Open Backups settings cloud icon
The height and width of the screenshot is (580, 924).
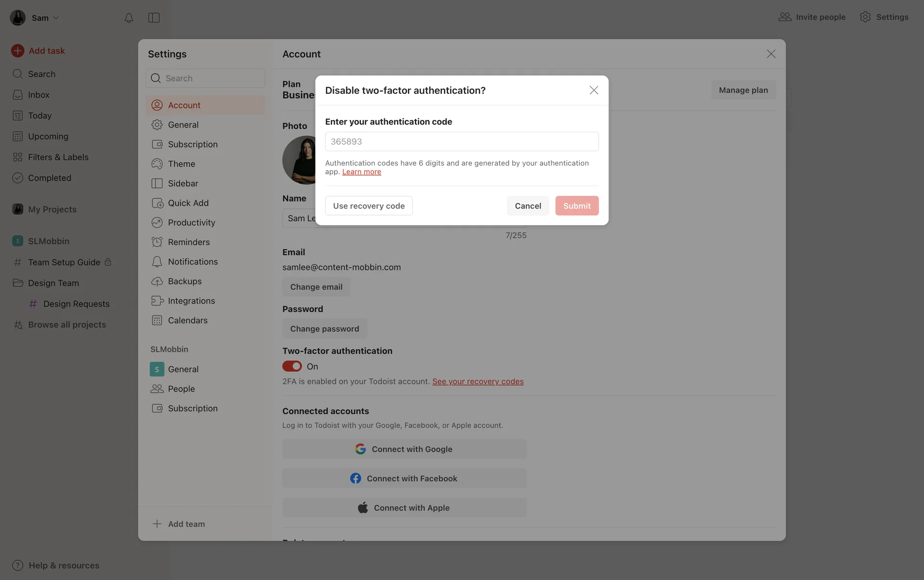tap(157, 281)
